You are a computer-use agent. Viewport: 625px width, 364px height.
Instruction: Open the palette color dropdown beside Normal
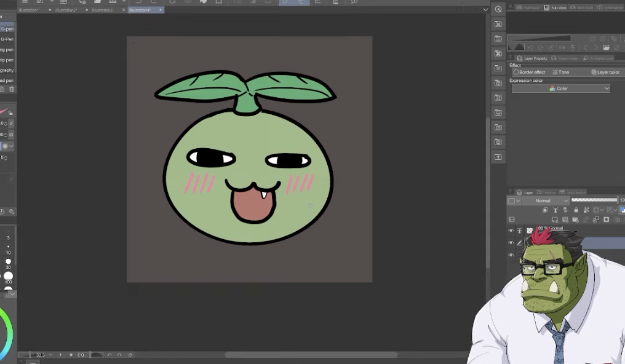(514, 200)
